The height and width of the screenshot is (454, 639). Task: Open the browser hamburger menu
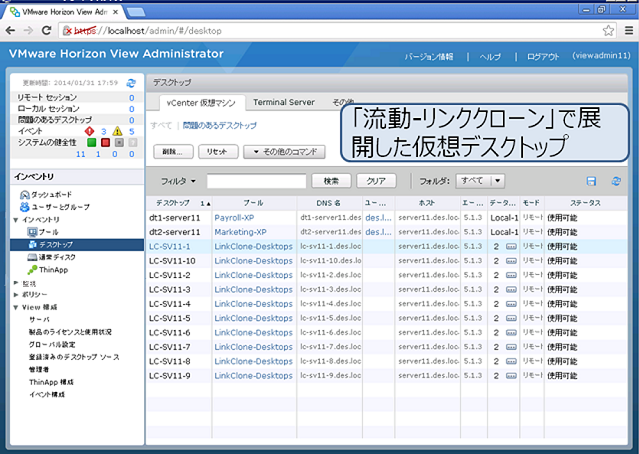click(629, 31)
